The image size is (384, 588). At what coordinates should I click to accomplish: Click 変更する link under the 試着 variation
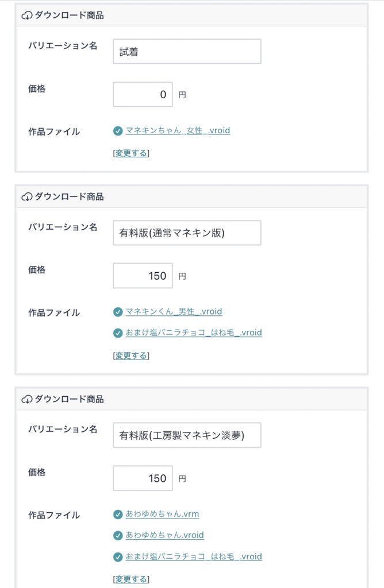coord(131,153)
